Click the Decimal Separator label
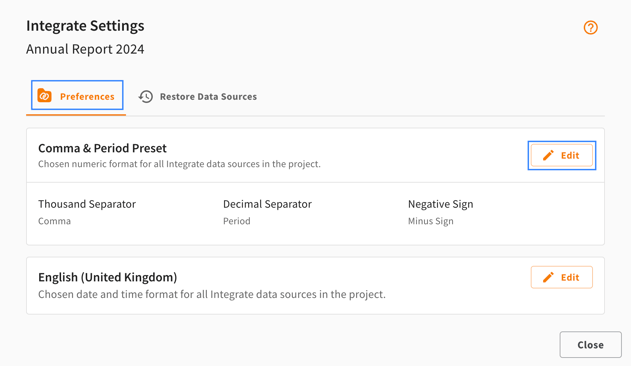The height and width of the screenshot is (366, 631). (267, 204)
